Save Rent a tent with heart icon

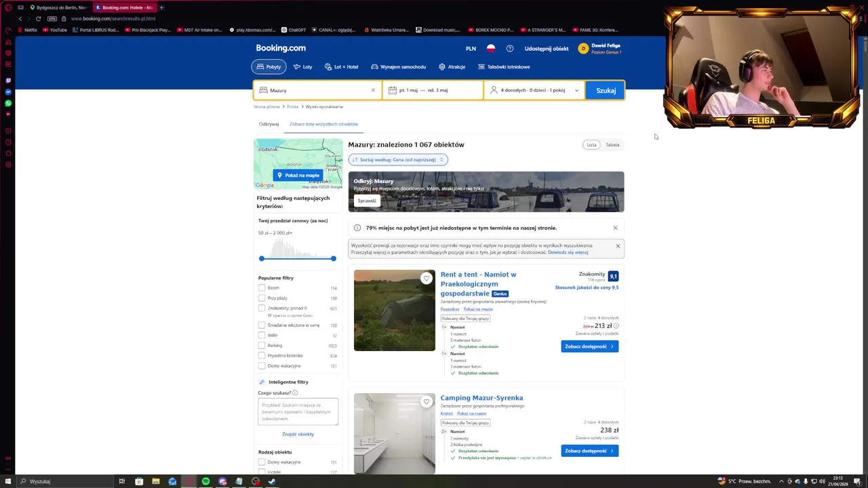pos(427,278)
